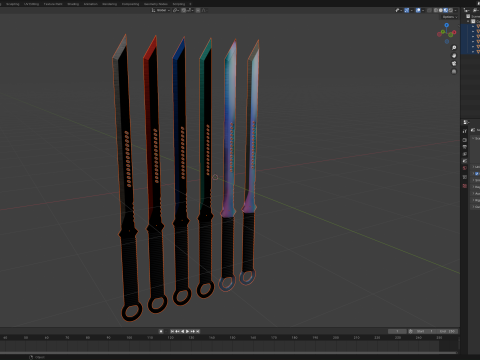Screen dimensions: 480x360
Task: Click the current frame number field
Action: 397,331
